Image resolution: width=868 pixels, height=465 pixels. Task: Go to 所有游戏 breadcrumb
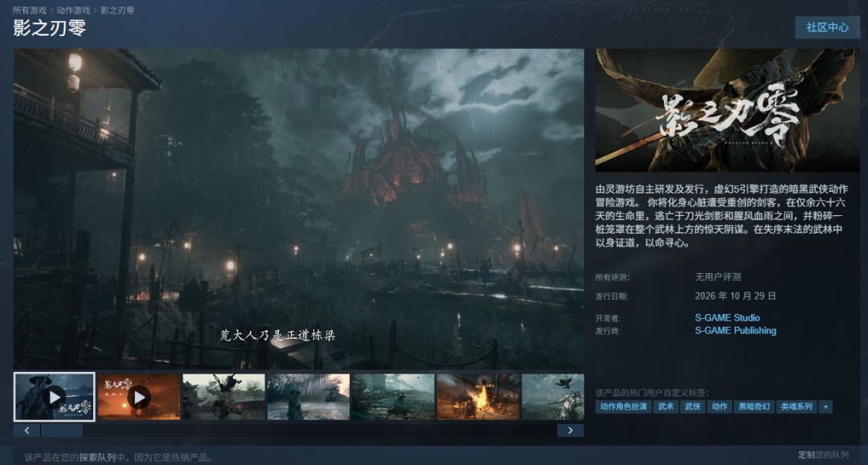tap(30, 10)
